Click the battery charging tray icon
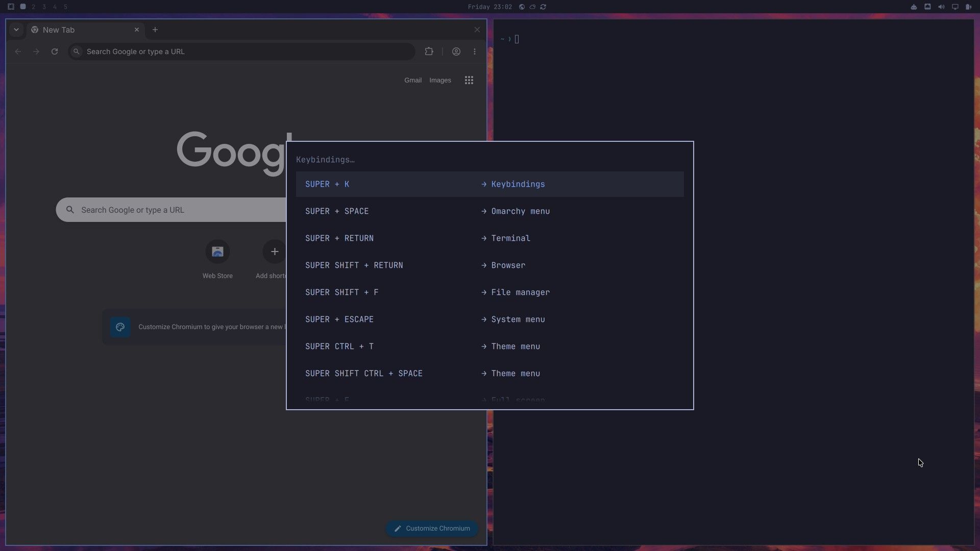The image size is (980, 551). [968, 7]
